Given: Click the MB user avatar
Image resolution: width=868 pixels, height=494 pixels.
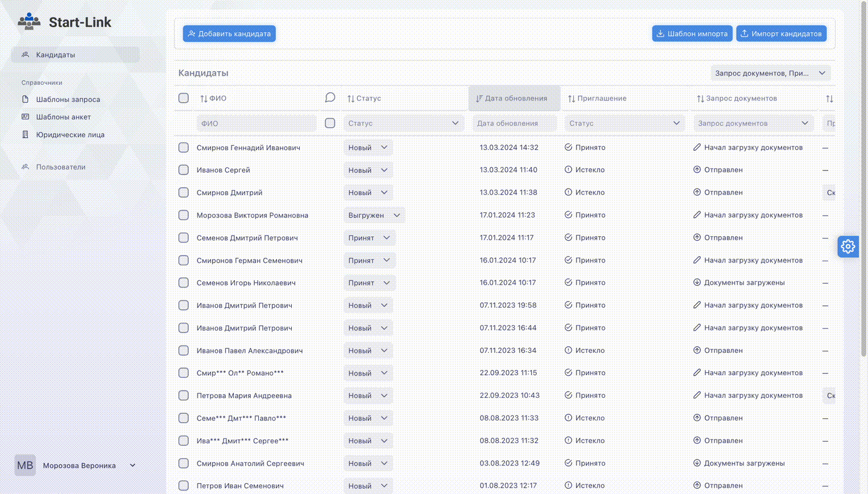Looking at the screenshot, I should (x=25, y=465).
